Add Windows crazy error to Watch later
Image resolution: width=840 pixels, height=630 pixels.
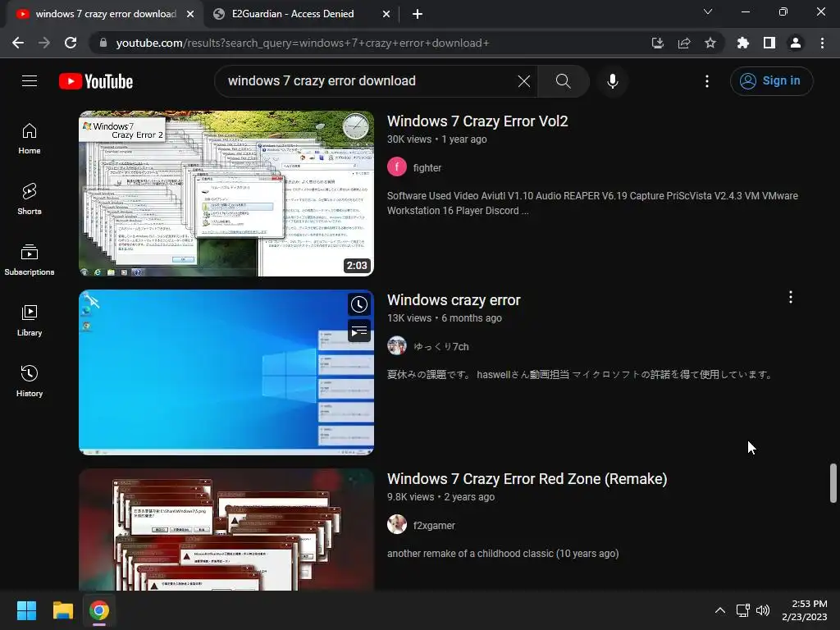[x=359, y=304]
